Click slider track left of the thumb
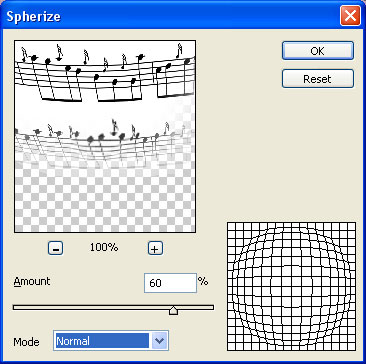This screenshot has height=364, width=366. click(x=91, y=307)
